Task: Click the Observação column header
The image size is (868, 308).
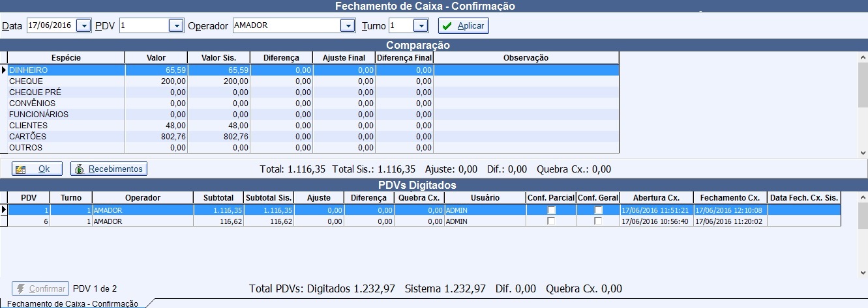Action: pyautogui.click(x=526, y=58)
